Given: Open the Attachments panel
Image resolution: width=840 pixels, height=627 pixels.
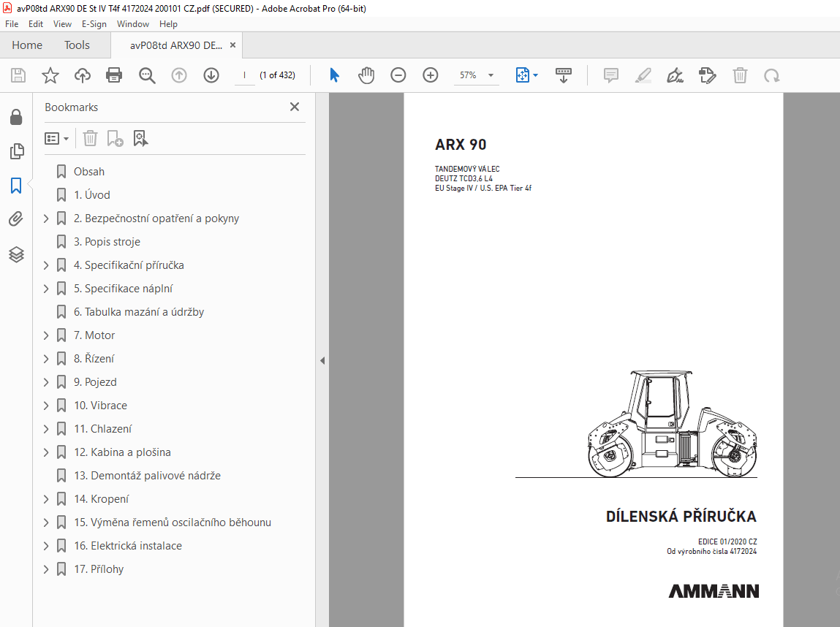Looking at the screenshot, I should pyautogui.click(x=16, y=218).
